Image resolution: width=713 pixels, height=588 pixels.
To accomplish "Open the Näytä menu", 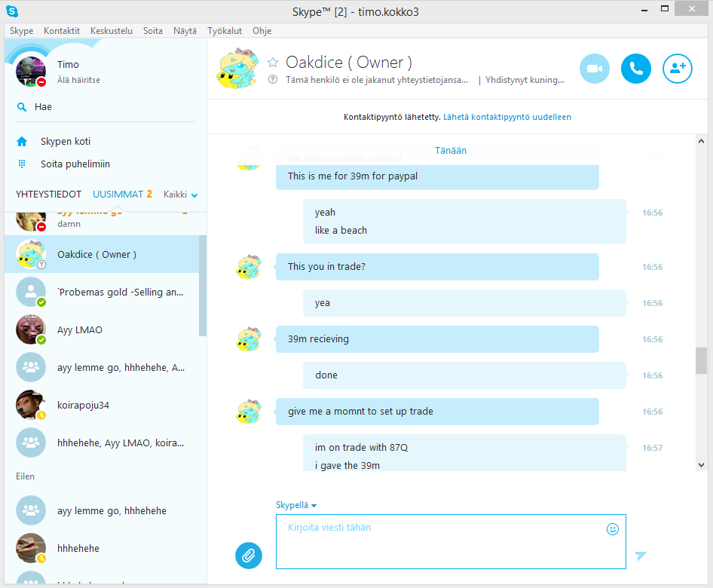I will tap(185, 31).
